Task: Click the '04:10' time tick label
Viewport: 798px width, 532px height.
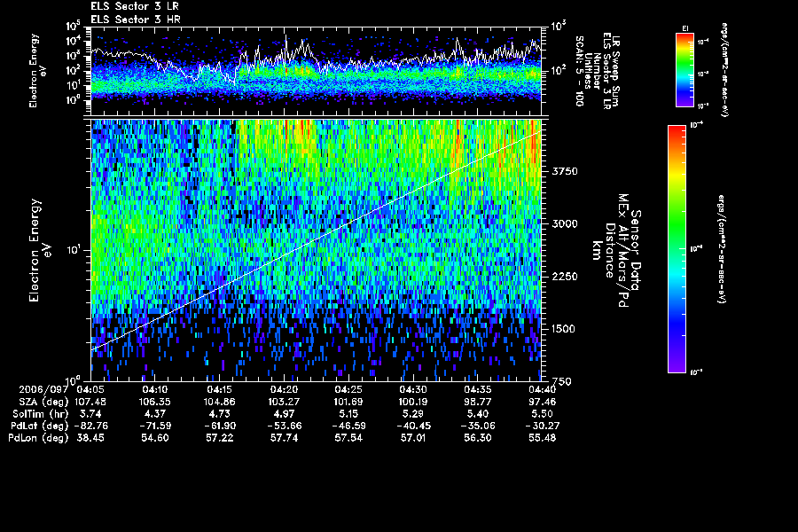Action: pos(154,389)
